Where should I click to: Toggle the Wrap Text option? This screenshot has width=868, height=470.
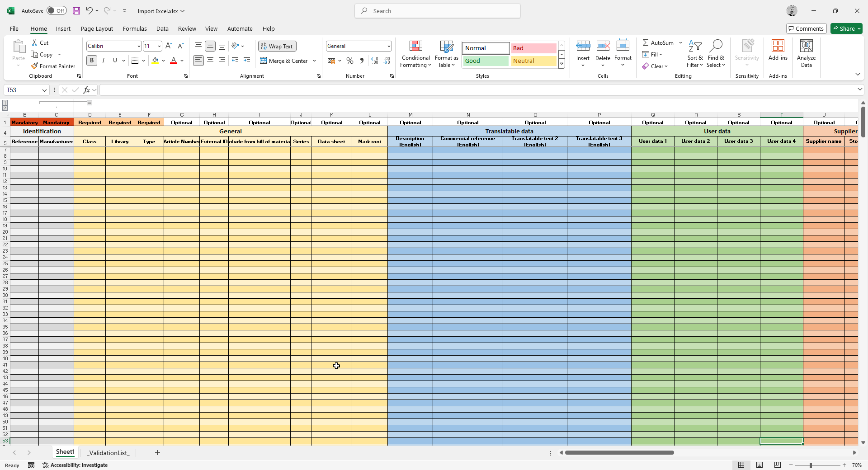click(277, 46)
